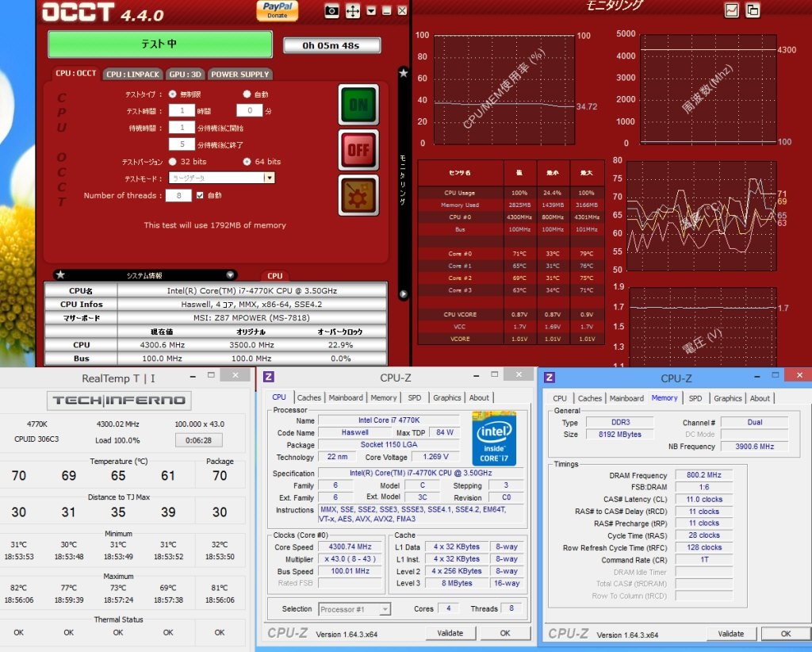The image size is (812, 652).
Task: Open Graphics tab in CPU-Z CPU window
Action: pyautogui.click(x=447, y=397)
